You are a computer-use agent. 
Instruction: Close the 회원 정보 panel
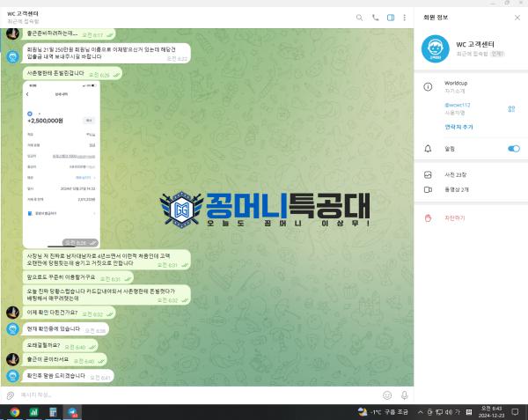point(517,18)
